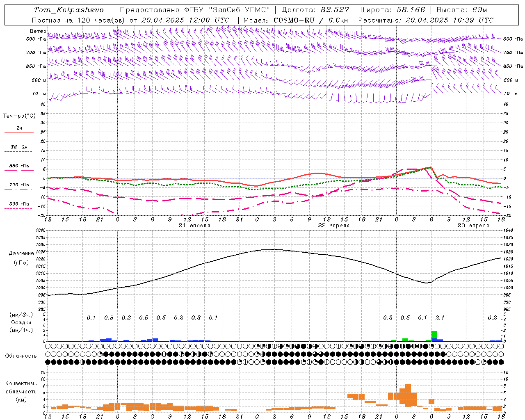The width and height of the screenshot is (525, 420).
Task: Click the '(гПа)' unit label under Давление
Action: [x=21, y=262]
